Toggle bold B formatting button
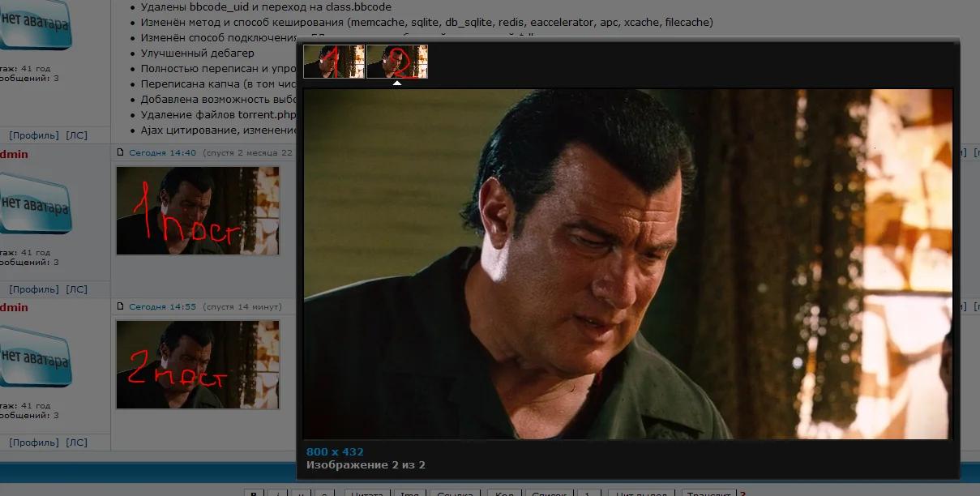The height and width of the screenshot is (496, 980). click(x=254, y=493)
